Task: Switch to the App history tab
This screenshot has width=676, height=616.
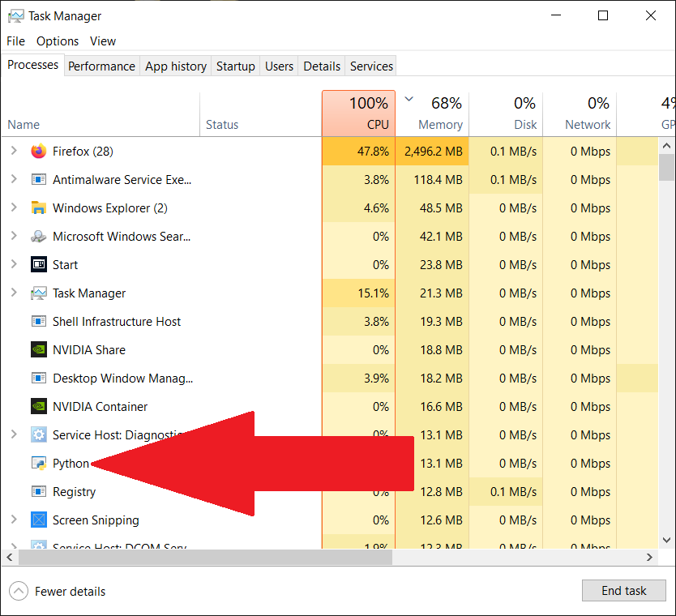Action: pos(175,66)
